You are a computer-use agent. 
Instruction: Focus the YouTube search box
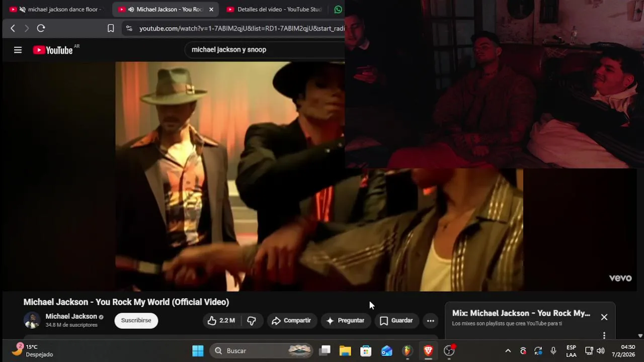point(266,50)
